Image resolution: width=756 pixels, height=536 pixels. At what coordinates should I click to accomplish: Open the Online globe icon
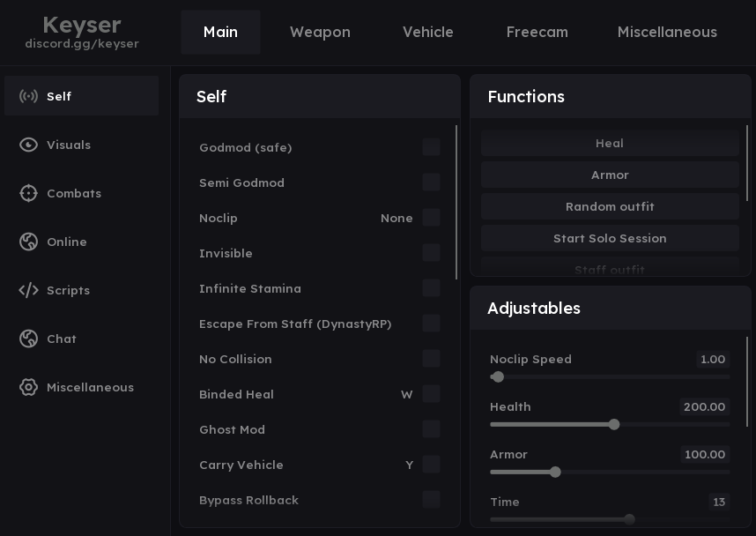(x=28, y=242)
